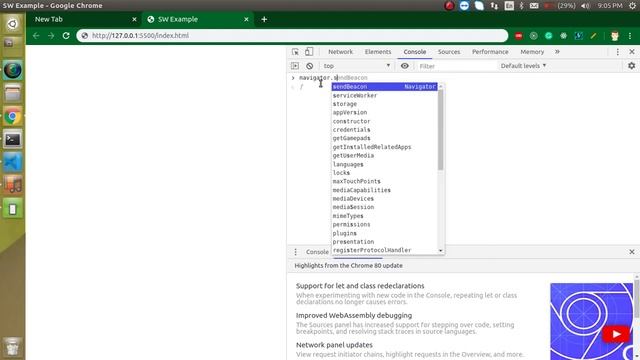Open the Default levels dropdown
Image resolution: width=640 pixels, height=360 pixels.
(523, 66)
